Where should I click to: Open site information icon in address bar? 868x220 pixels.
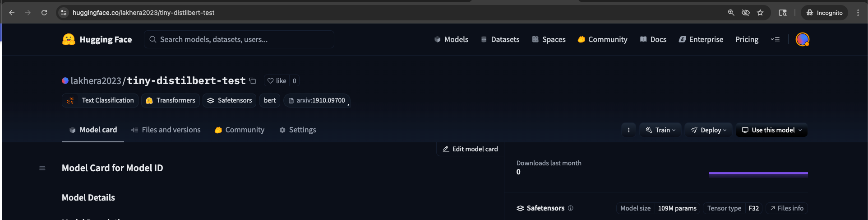tap(64, 13)
